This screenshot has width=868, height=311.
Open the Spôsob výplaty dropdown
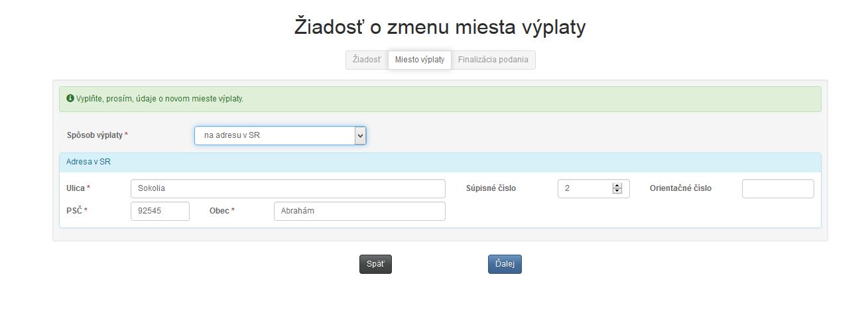(280, 136)
